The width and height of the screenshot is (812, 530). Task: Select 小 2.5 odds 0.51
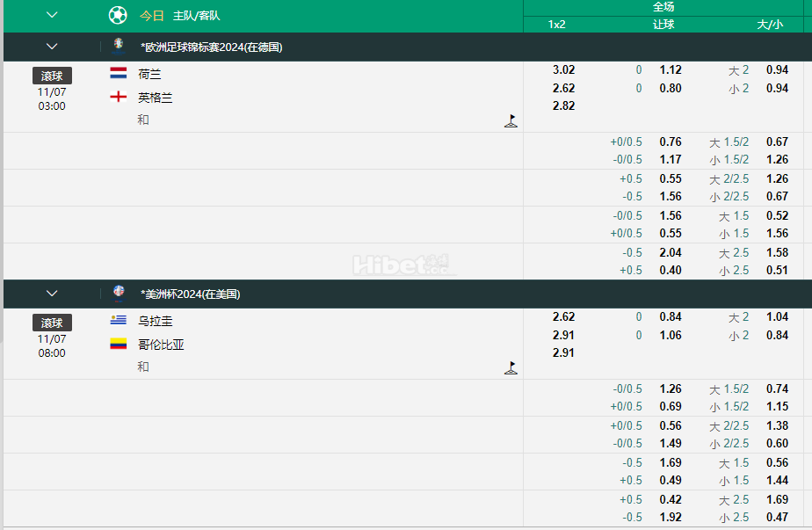point(778,271)
